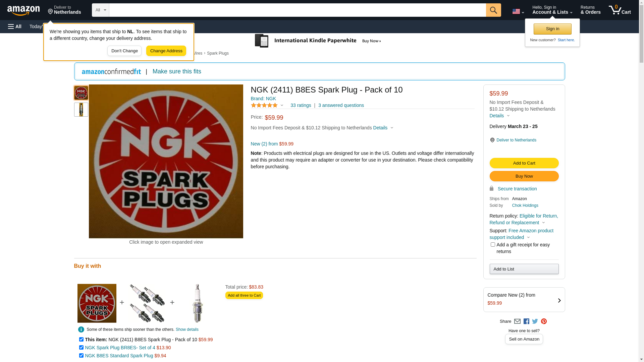644x362 pixels.
Task: Share product via email icon
Action: (x=517, y=321)
